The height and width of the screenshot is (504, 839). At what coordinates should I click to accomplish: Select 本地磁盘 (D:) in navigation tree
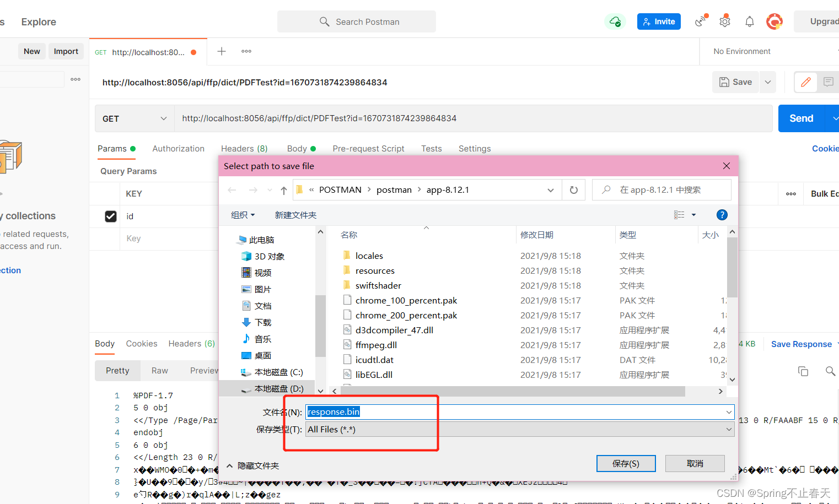[x=272, y=388]
